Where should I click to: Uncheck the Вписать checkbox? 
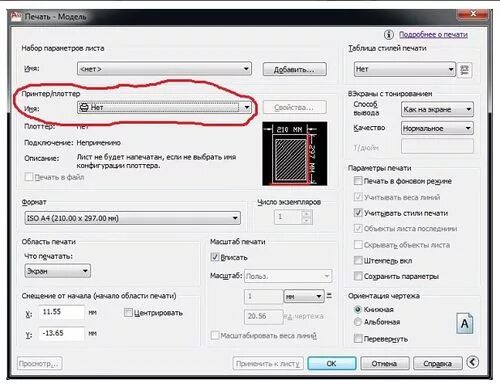coord(215,257)
